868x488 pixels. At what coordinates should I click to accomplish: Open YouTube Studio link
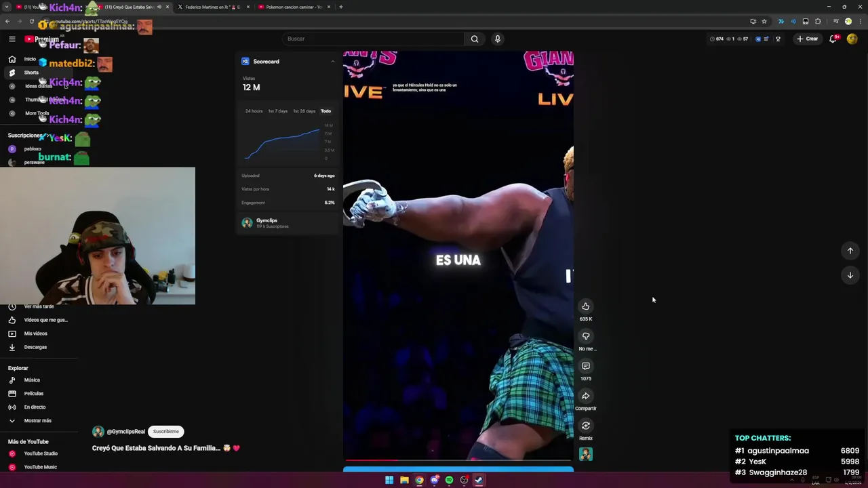41,453
